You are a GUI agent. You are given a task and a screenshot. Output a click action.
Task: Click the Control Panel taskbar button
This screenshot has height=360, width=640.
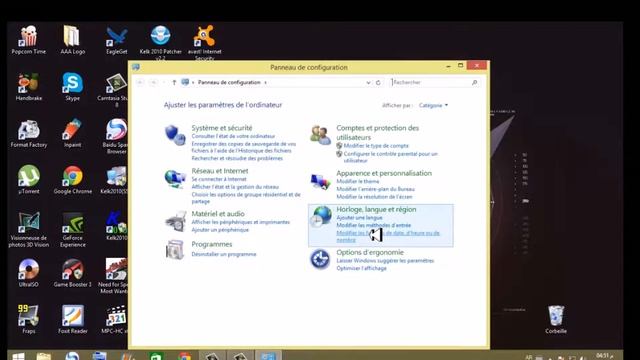click(x=268, y=355)
